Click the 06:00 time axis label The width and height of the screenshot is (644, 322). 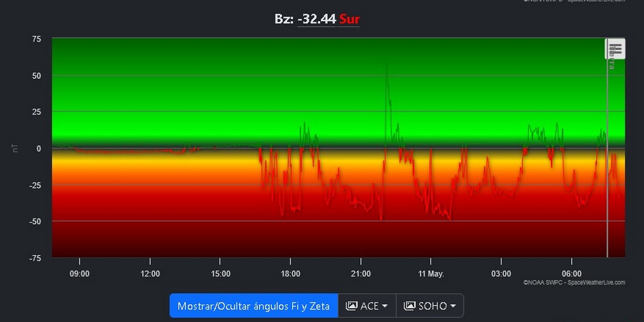click(572, 274)
